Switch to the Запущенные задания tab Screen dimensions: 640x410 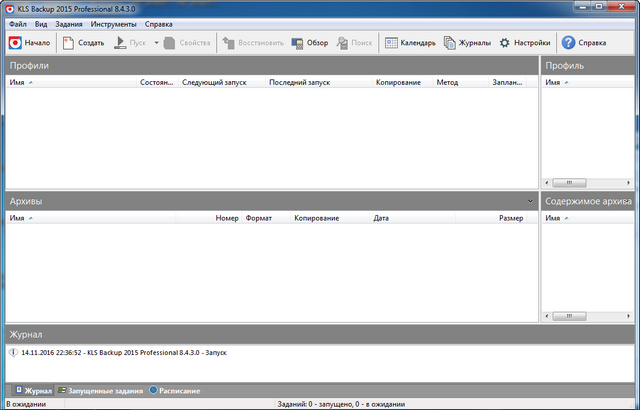point(100,390)
